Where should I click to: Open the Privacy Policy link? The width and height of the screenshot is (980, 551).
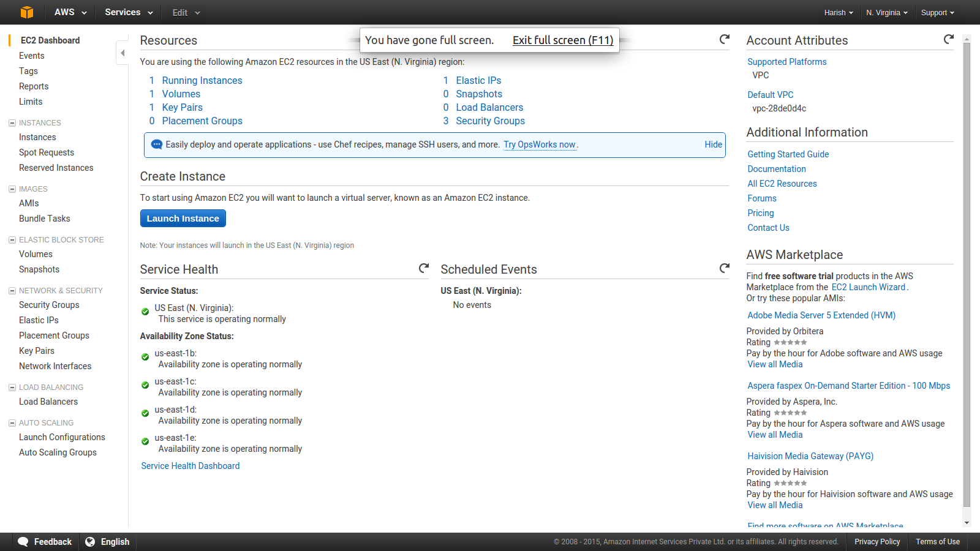[x=877, y=542]
